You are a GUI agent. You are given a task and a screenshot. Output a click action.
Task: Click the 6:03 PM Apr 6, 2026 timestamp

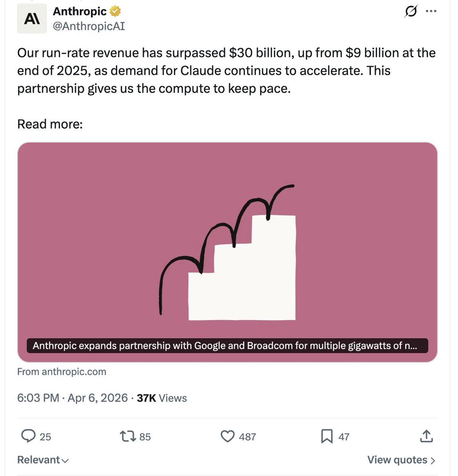73,398
